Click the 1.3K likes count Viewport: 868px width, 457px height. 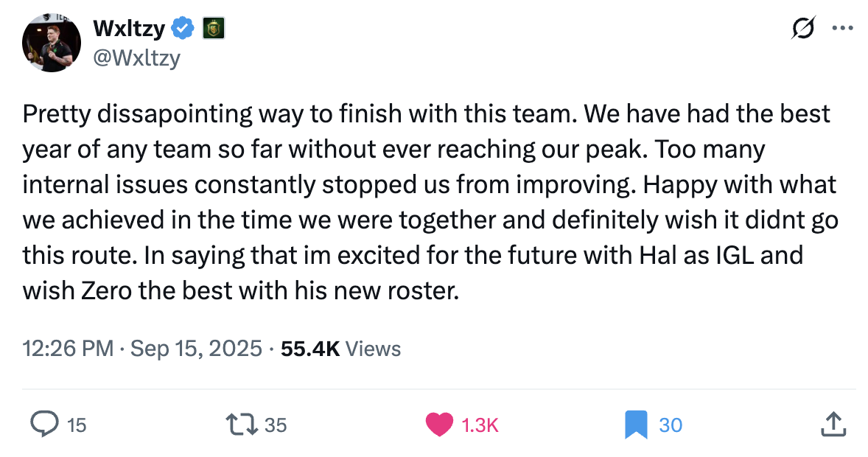point(480,425)
